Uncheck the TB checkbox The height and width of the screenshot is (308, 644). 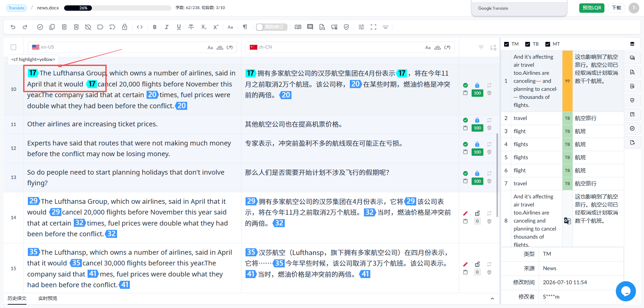point(528,44)
